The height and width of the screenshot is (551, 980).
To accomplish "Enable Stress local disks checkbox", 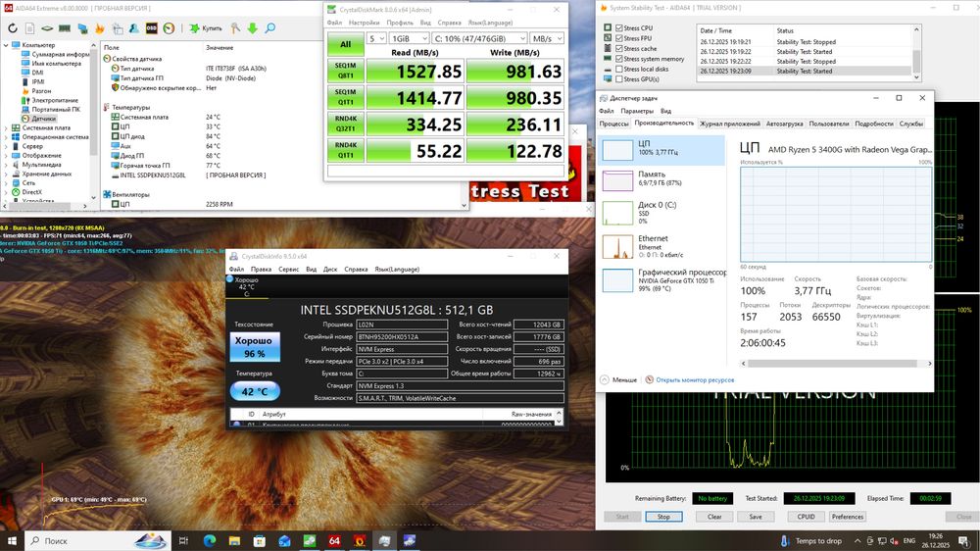I will click(x=618, y=69).
